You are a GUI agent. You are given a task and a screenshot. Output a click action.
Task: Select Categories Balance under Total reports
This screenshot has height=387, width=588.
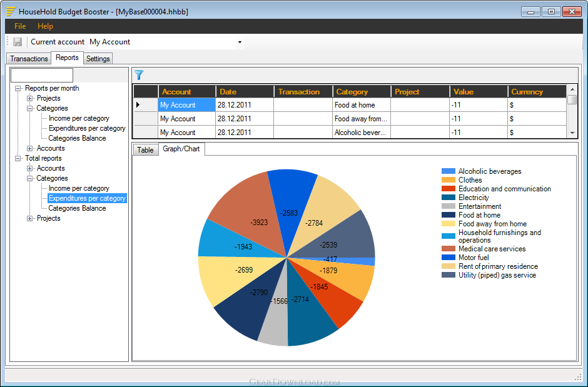pos(77,208)
